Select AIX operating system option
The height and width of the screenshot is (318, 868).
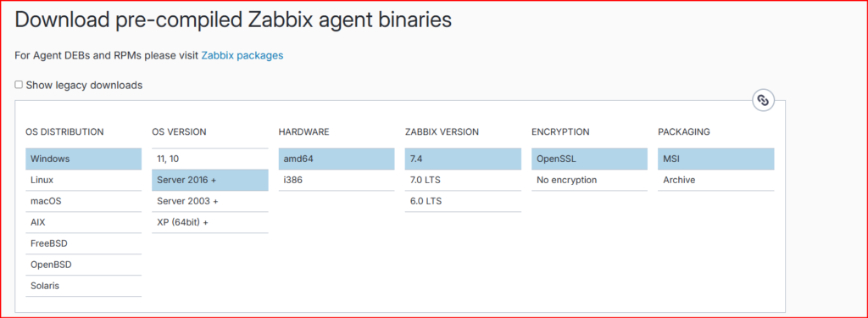[x=84, y=222]
